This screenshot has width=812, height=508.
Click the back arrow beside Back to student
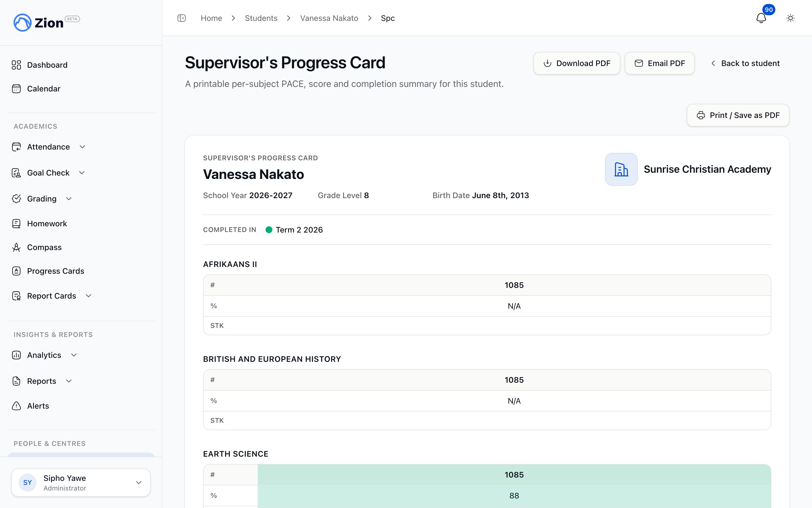pos(713,63)
